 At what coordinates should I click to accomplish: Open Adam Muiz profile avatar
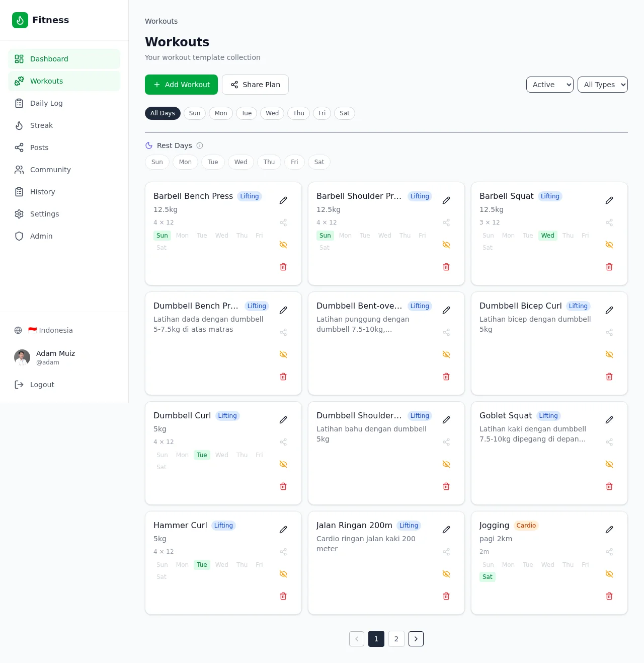[22, 357]
